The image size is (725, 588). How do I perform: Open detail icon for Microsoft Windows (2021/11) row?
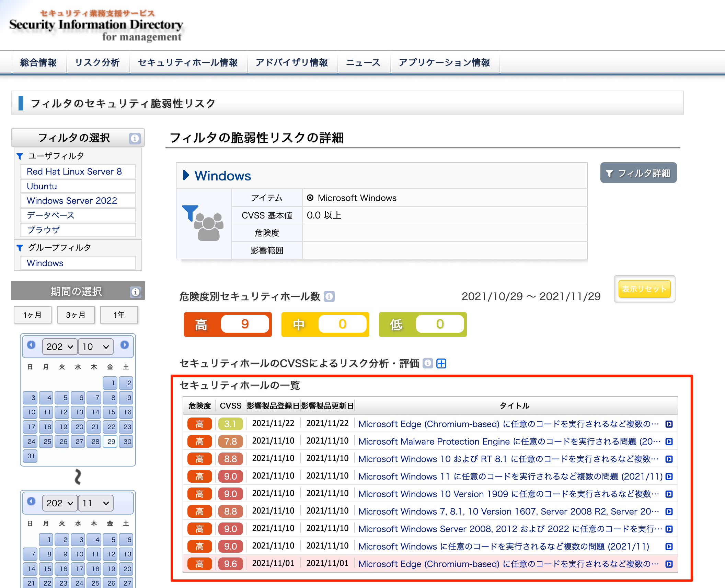pyautogui.click(x=669, y=546)
